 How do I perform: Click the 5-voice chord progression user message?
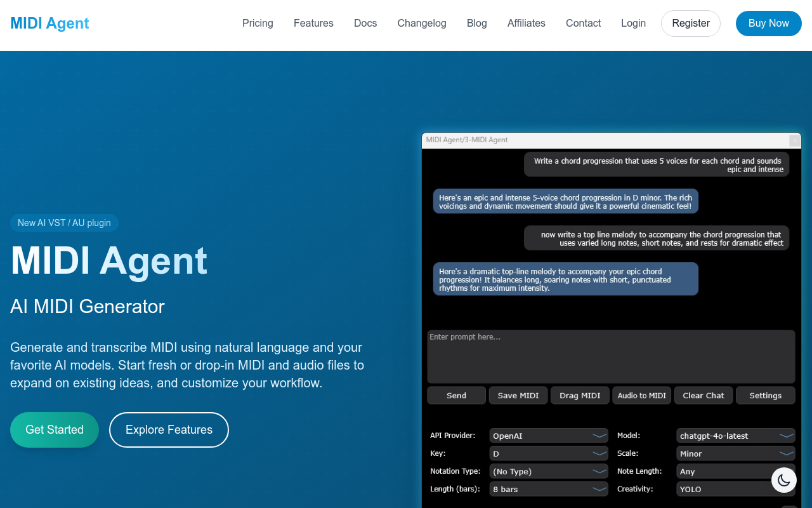657,165
